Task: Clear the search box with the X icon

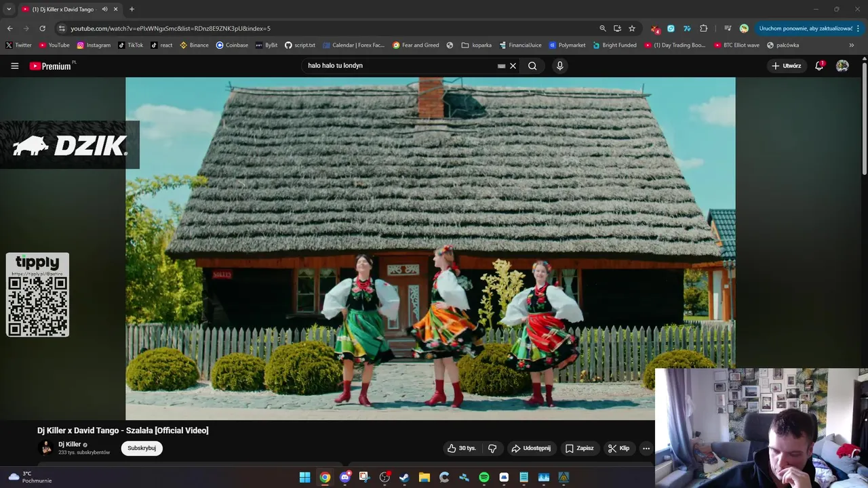Action: pos(513,66)
